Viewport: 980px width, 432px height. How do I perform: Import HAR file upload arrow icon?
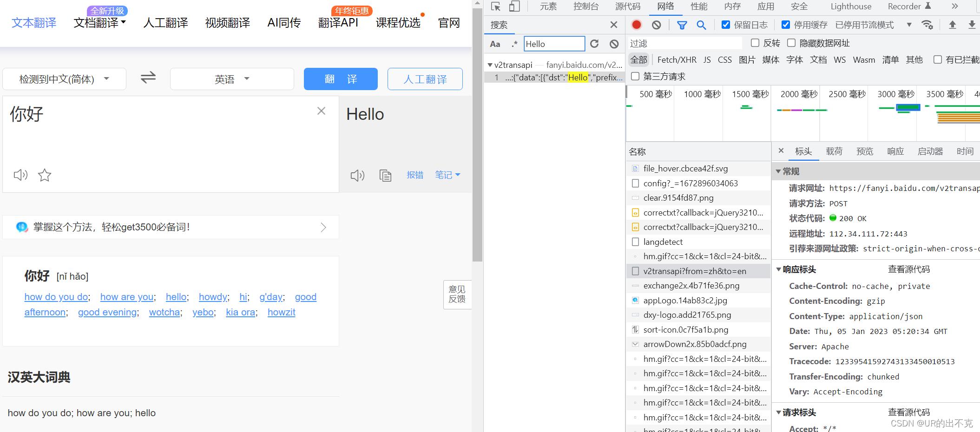pyautogui.click(x=952, y=25)
